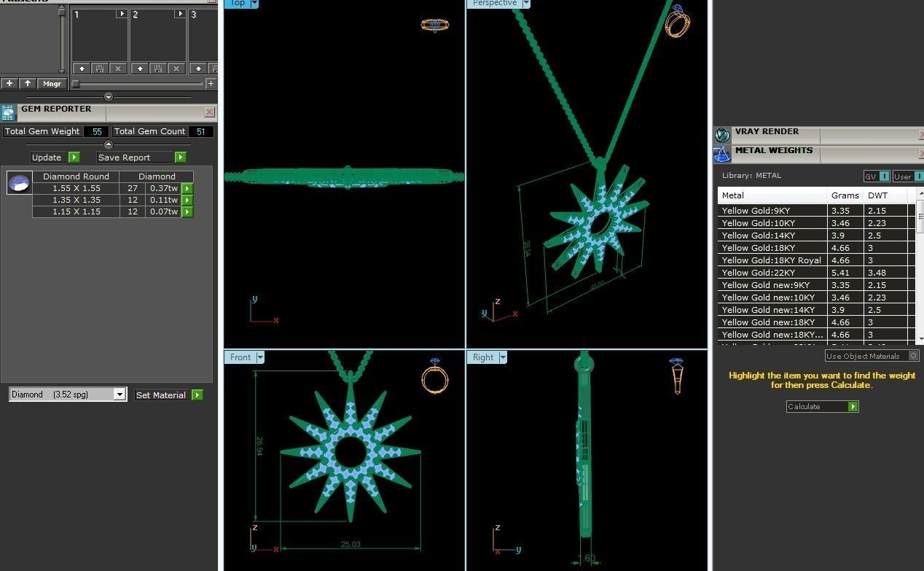Select Yellow Gold:18KY Royal row
Image resolution: width=924 pixels, height=571 pixels.
[x=816, y=260]
